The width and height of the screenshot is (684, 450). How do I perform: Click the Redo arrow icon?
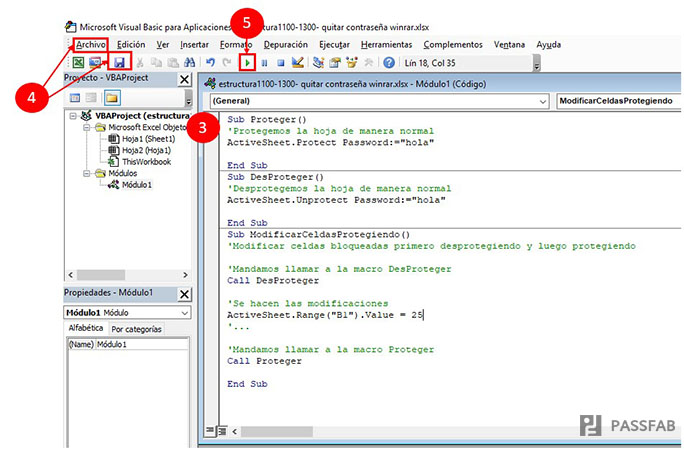tap(226, 63)
